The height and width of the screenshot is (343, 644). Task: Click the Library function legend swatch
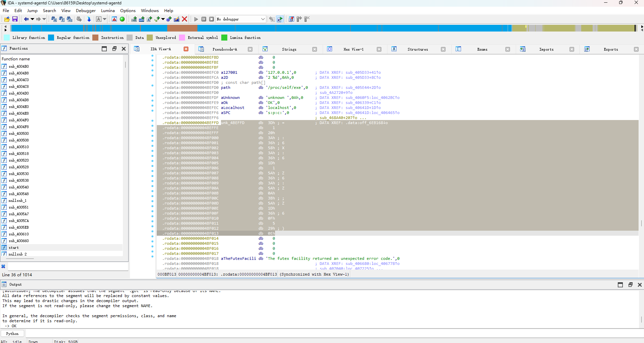tap(7, 38)
